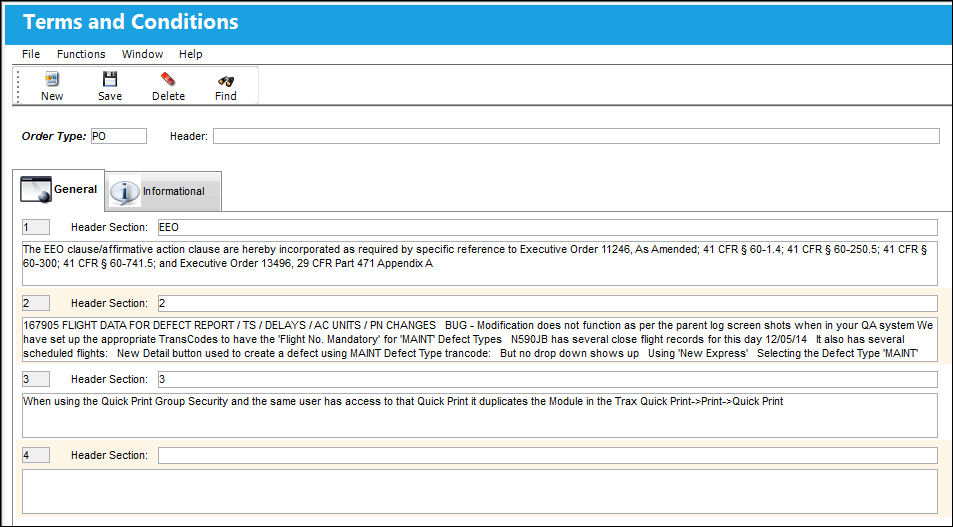The width and height of the screenshot is (953, 527).
Task: Click the Header Section field containing 3
Action: (x=548, y=379)
